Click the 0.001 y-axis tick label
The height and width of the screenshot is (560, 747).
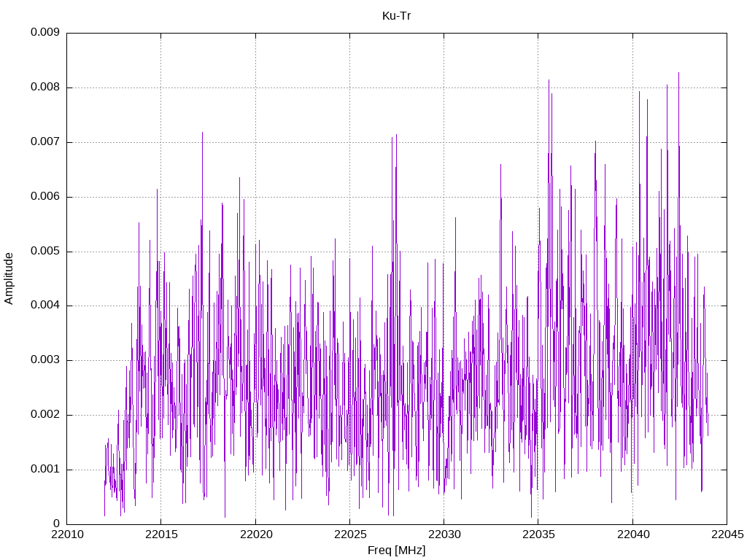(44, 470)
